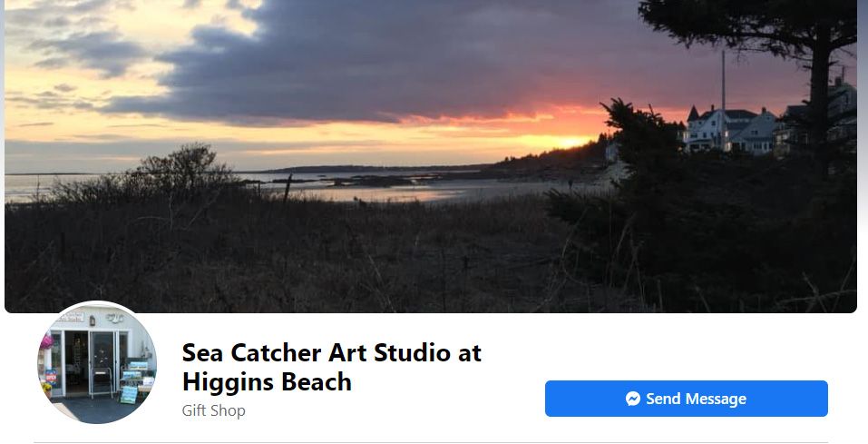Image resolution: width=868 pixels, height=444 pixels.
Task: Click the shop sign in the profile picture
Action: 71,317
